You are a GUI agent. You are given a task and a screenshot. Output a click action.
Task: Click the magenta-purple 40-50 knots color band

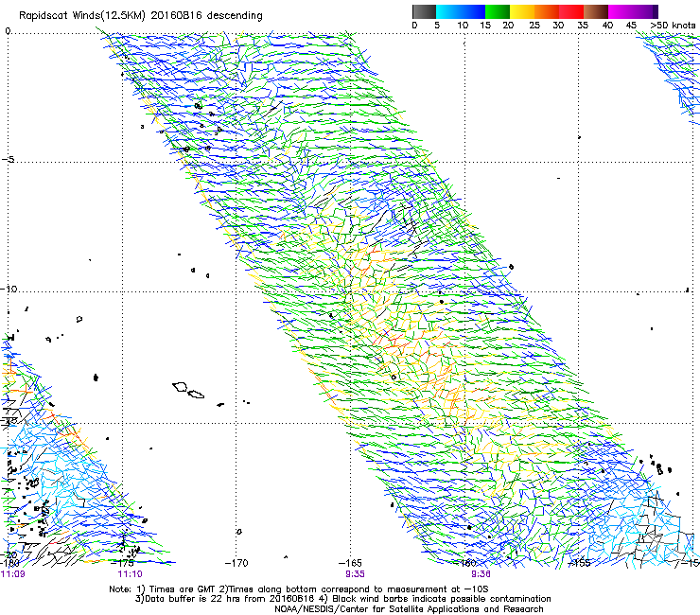[633, 12]
